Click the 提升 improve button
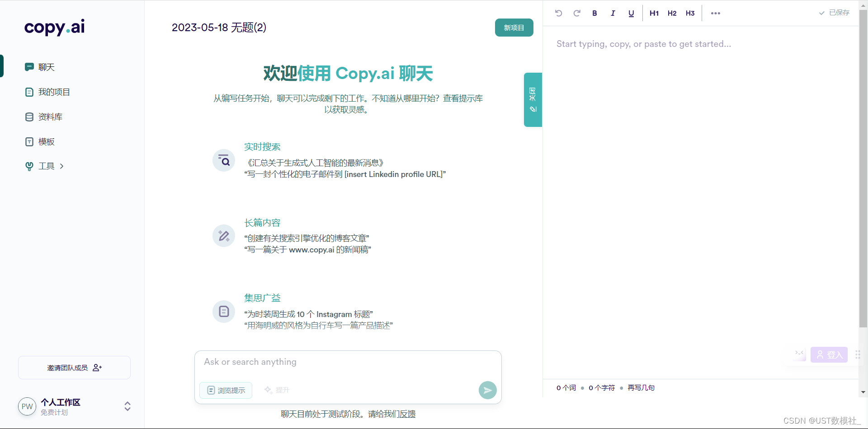 click(277, 390)
